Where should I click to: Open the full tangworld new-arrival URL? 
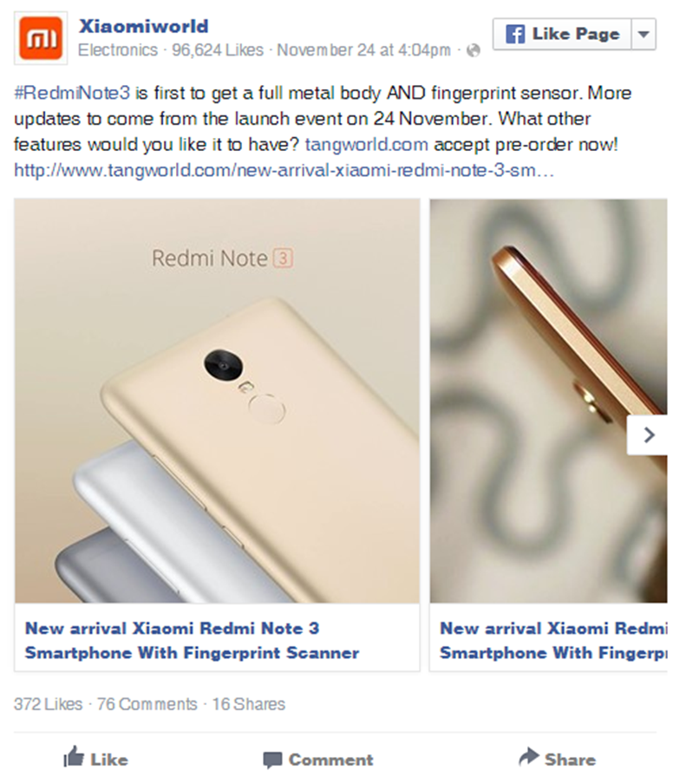pyautogui.click(x=284, y=171)
